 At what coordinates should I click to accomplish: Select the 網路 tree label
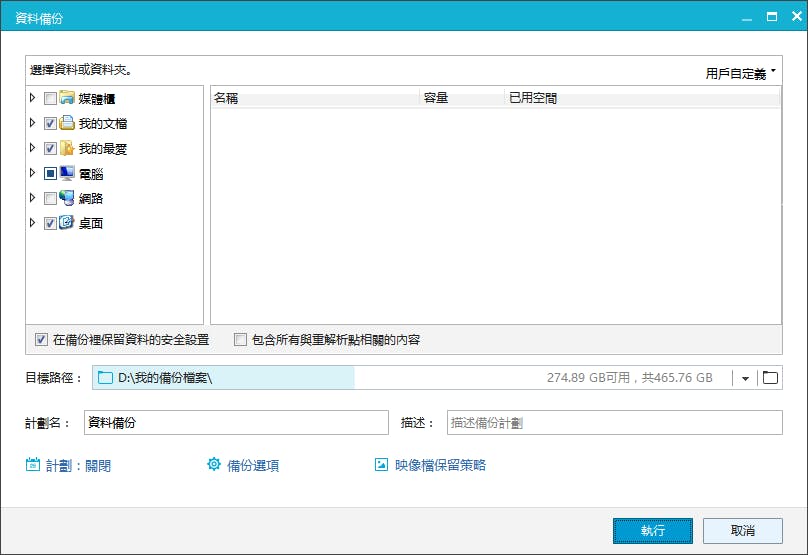(91, 198)
